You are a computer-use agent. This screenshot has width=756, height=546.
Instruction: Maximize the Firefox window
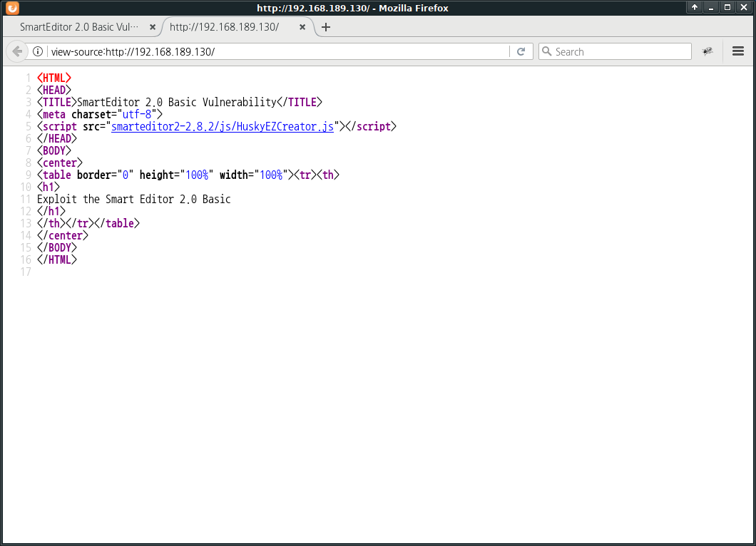pos(727,7)
